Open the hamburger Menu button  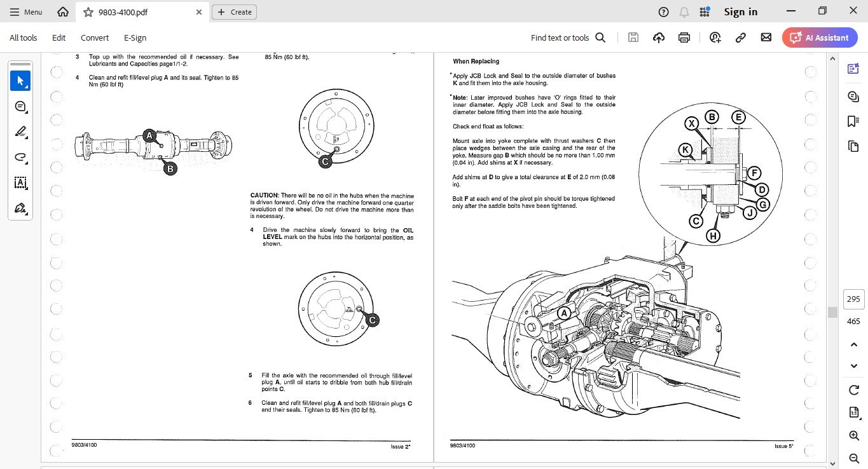tap(26, 12)
